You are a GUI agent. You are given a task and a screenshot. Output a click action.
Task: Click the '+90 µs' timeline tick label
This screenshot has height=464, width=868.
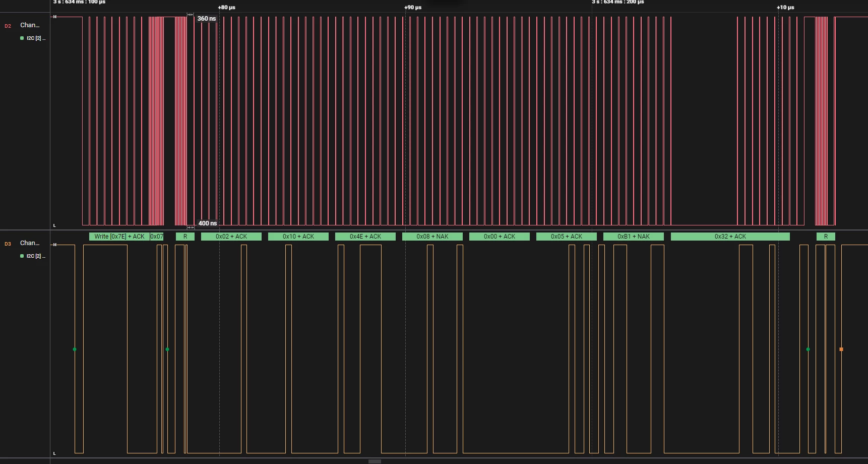[x=413, y=8]
